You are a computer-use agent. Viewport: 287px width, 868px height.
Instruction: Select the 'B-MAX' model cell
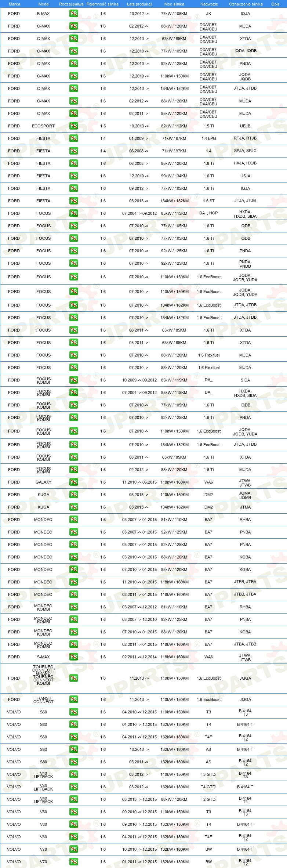43,14
